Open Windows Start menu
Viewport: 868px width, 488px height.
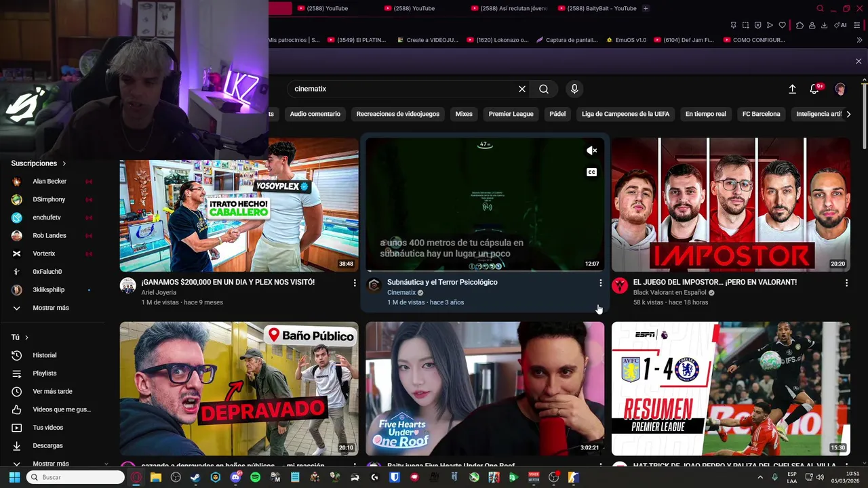click(14, 477)
